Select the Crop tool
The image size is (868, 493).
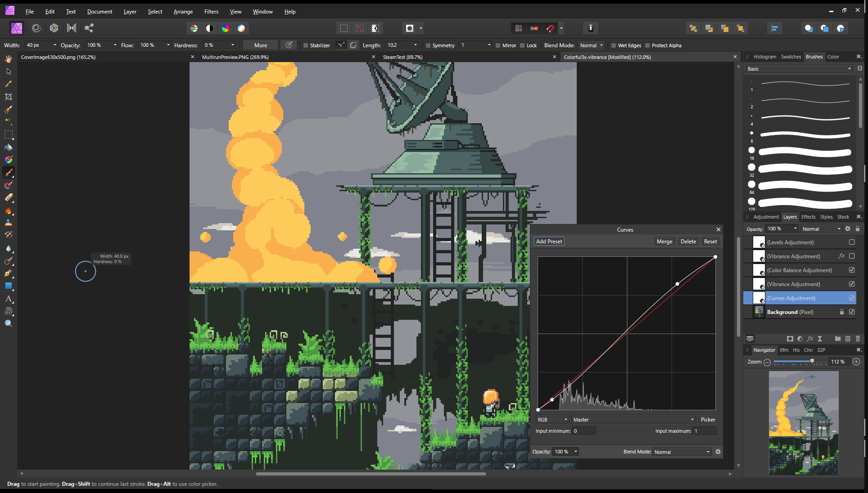9,96
